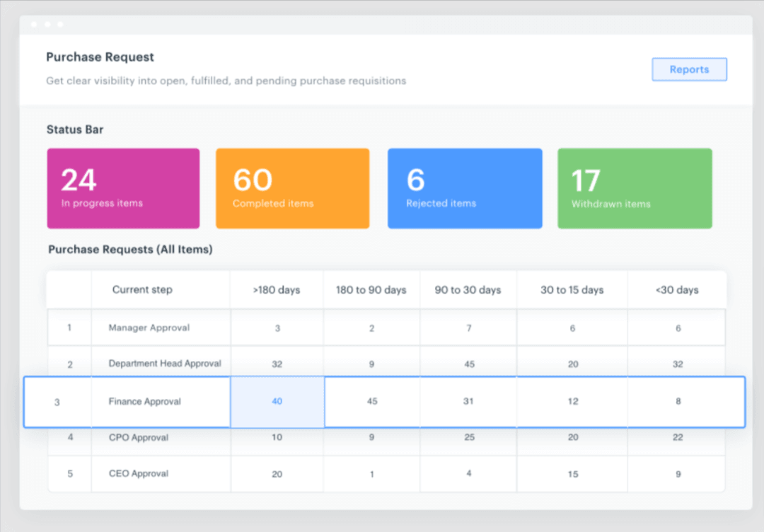The width and height of the screenshot is (764, 532).
Task: Click the highlighted value 40 for Finance Approval
Action: (277, 400)
